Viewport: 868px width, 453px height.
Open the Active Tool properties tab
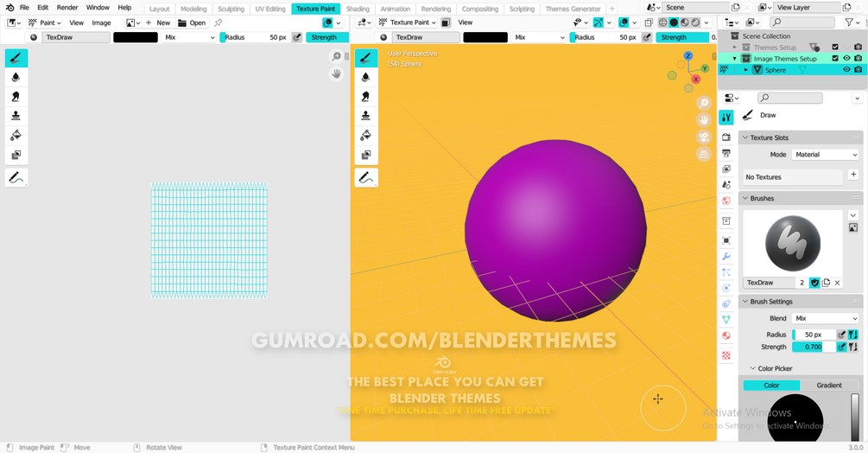[726, 117]
